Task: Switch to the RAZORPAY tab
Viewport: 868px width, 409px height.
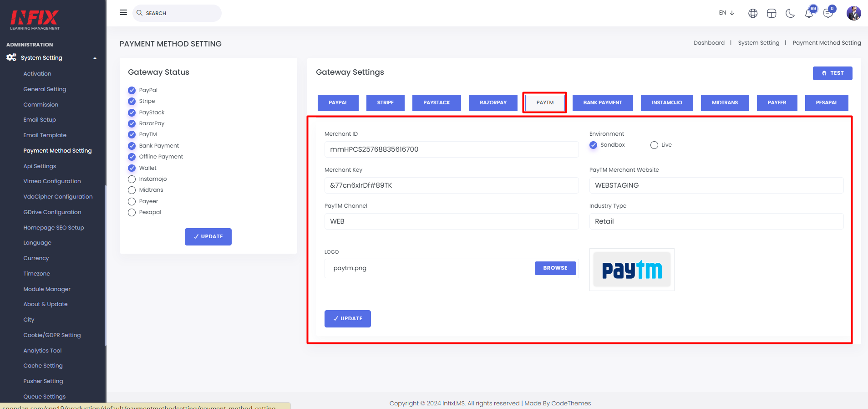Action: click(x=493, y=103)
